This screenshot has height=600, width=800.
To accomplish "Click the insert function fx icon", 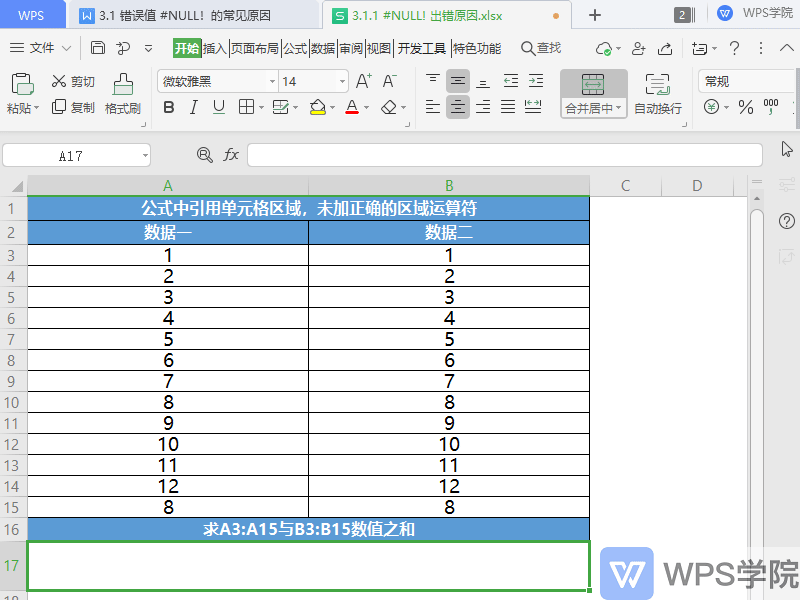I will point(231,155).
